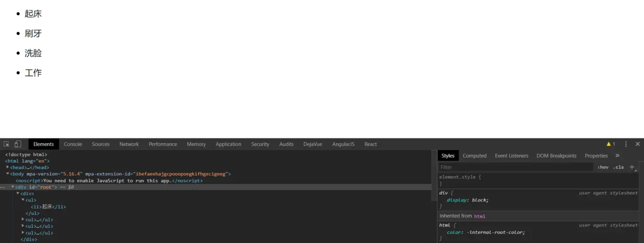Click the 刷牙 list item on page
Screen dimensions: 644x243
click(33, 34)
